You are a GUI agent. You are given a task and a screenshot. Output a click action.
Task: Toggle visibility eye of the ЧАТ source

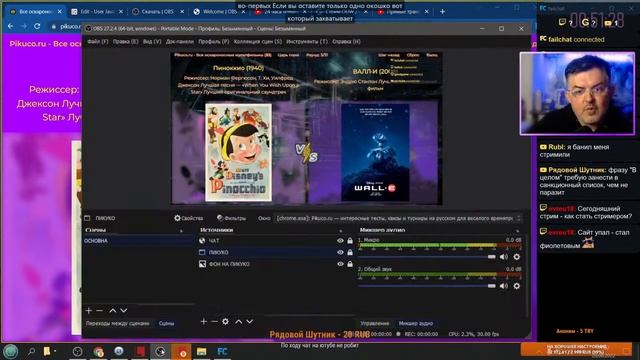point(340,241)
